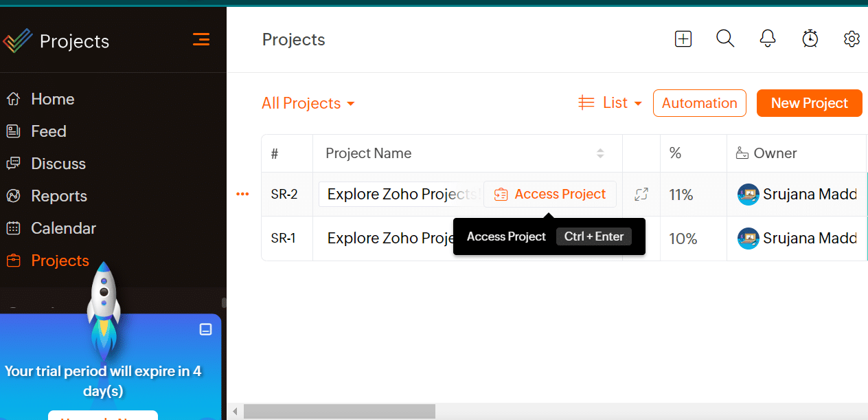Click the horizontal scrollbar thumb

click(339, 411)
